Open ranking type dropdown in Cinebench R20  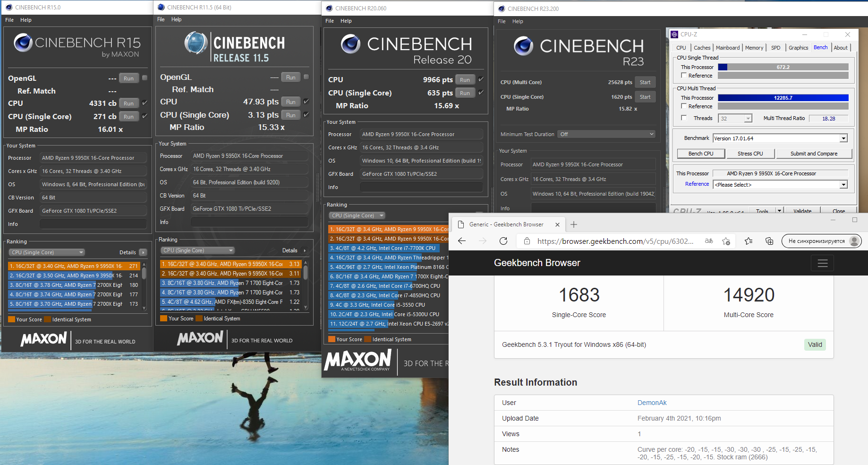point(357,215)
